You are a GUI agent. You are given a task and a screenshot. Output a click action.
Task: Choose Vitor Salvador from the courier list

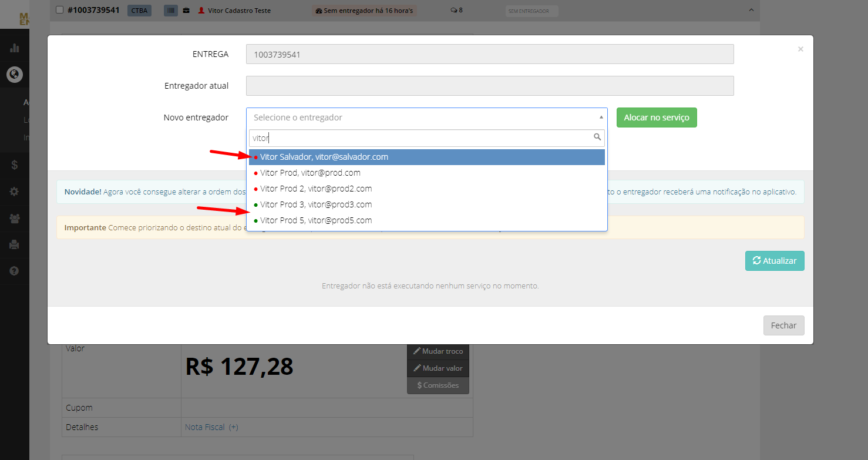click(427, 157)
